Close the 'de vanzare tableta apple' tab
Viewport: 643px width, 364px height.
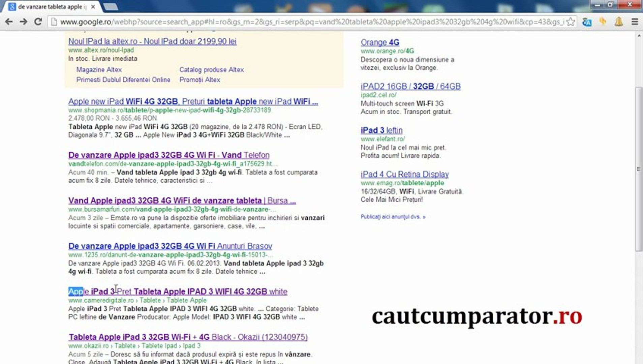pos(93,6)
